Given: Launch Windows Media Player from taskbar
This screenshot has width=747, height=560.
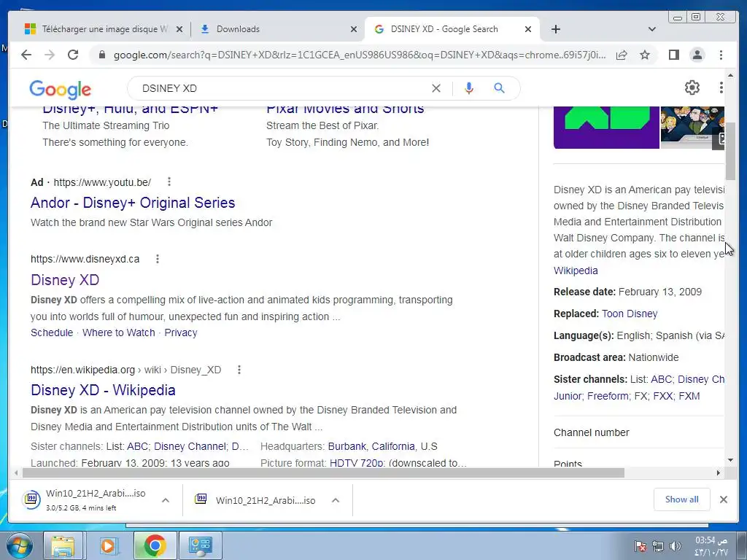Looking at the screenshot, I should point(108,545).
